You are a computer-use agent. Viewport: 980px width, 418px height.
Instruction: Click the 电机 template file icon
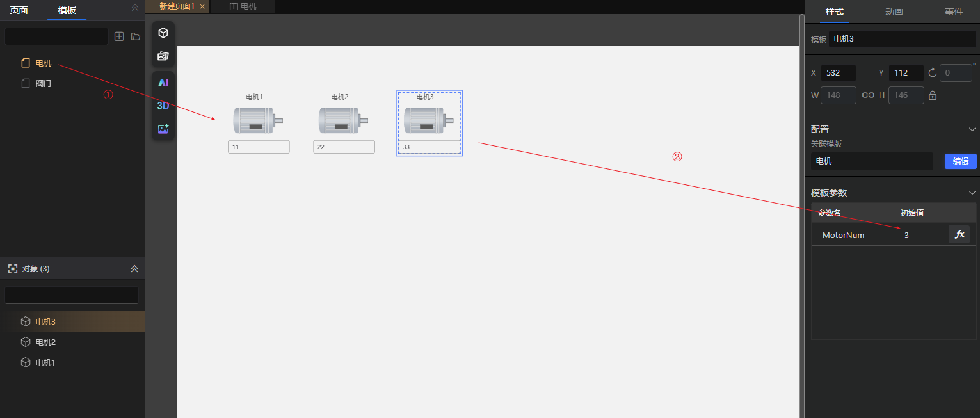point(26,63)
